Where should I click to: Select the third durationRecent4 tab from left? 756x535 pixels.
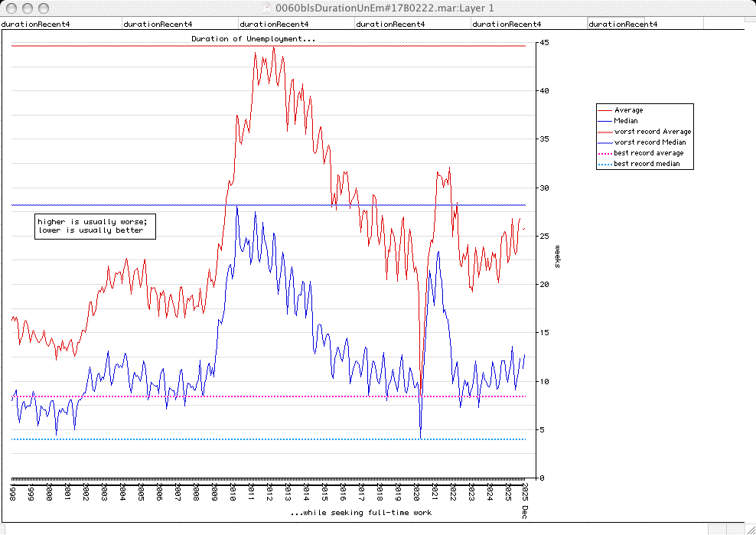(x=274, y=24)
